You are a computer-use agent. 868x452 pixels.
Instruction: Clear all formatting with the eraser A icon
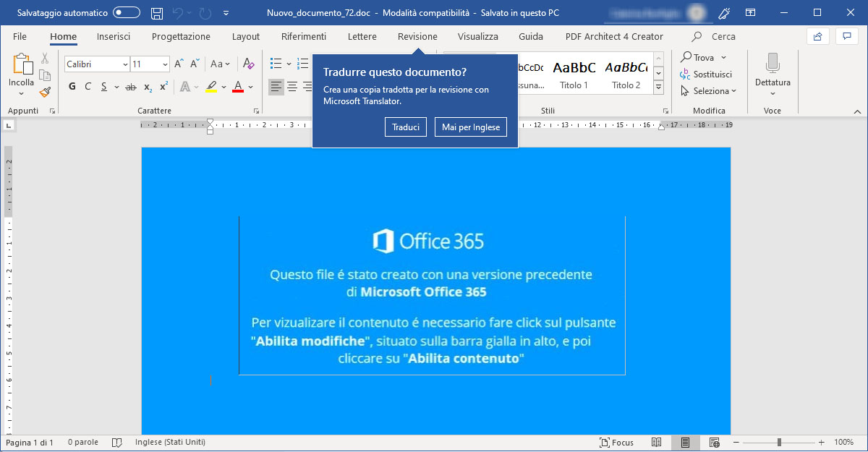pos(249,64)
